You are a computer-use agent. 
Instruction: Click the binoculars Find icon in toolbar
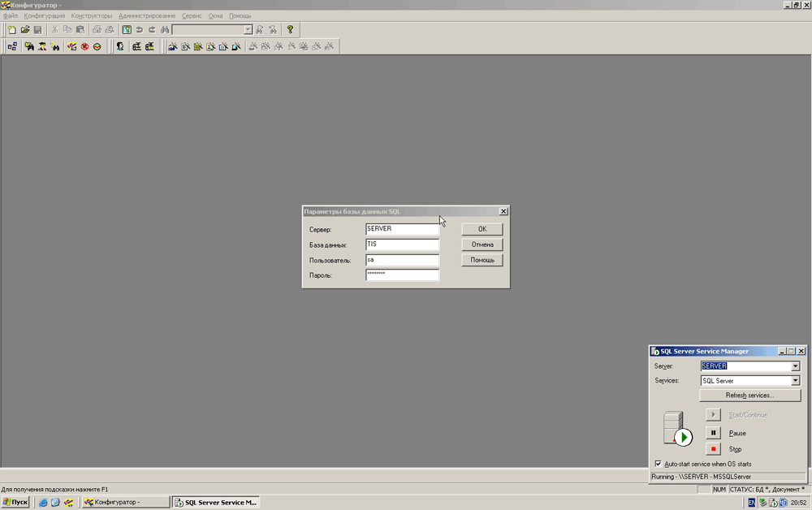[164, 30]
